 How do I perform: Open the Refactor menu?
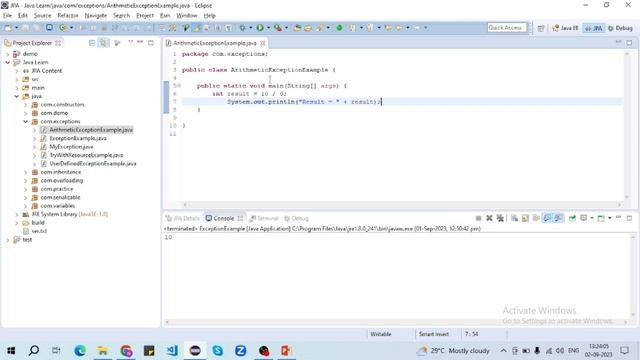tap(68, 16)
